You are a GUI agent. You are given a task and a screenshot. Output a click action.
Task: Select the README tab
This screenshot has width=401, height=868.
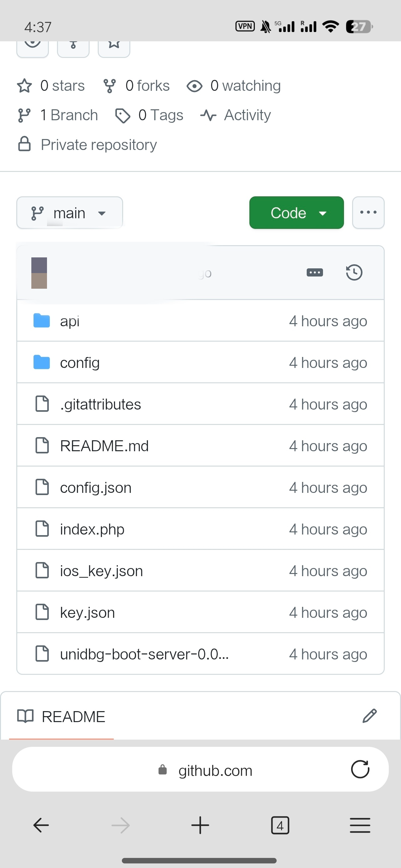(61, 717)
